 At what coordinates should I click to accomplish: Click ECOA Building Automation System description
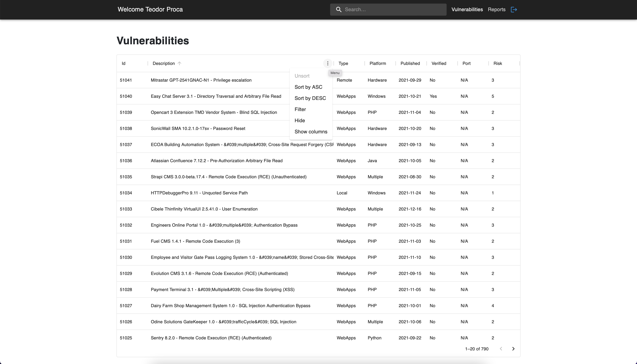(242, 145)
